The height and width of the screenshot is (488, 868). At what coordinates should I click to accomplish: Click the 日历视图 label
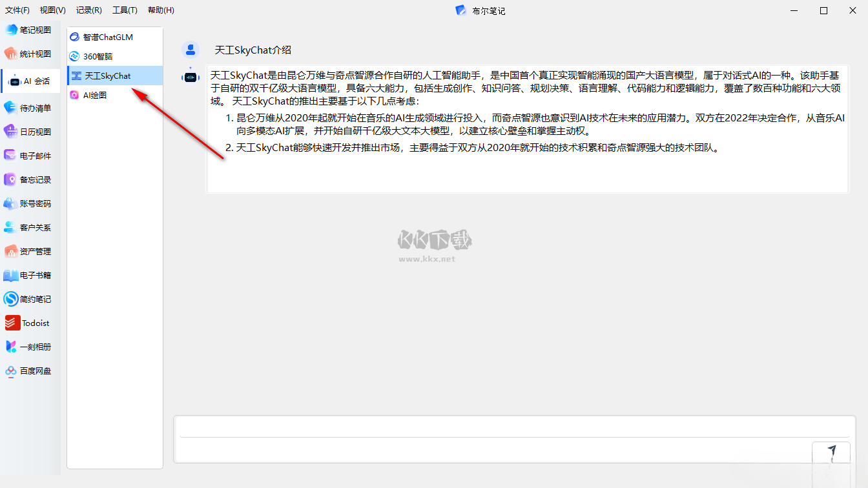[36, 132]
